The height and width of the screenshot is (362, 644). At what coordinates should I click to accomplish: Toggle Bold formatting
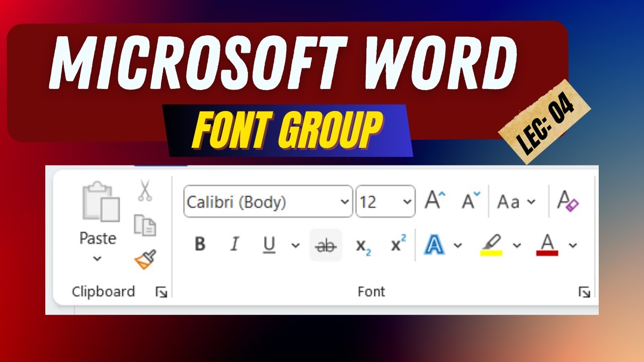[200, 245]
